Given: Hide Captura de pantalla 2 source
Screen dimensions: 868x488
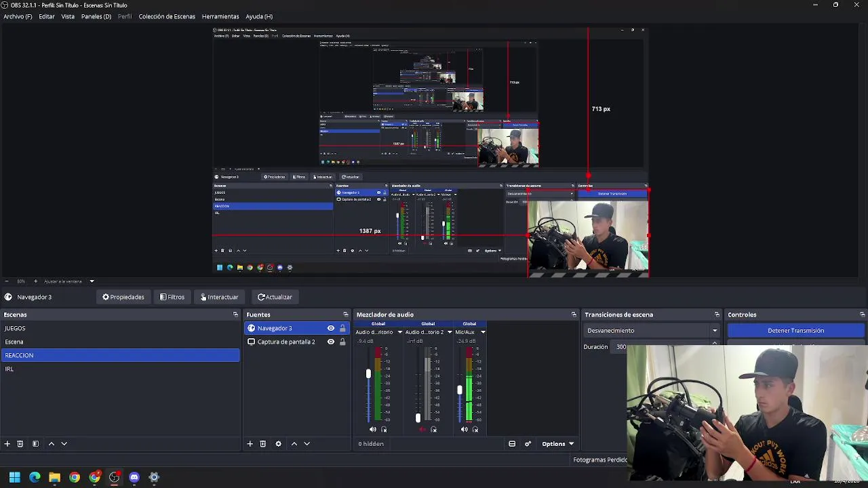Looking at the screenshot, I should point(331,342).
